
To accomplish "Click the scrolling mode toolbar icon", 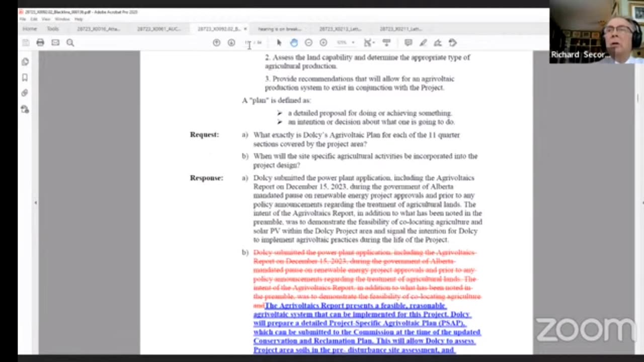I will coord(386,43).
